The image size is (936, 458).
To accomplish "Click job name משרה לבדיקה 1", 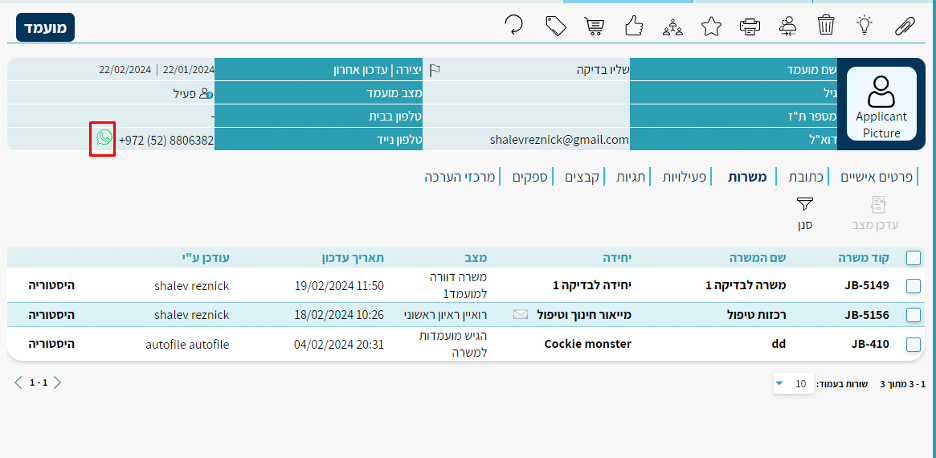I will click(x=746, y=285).
